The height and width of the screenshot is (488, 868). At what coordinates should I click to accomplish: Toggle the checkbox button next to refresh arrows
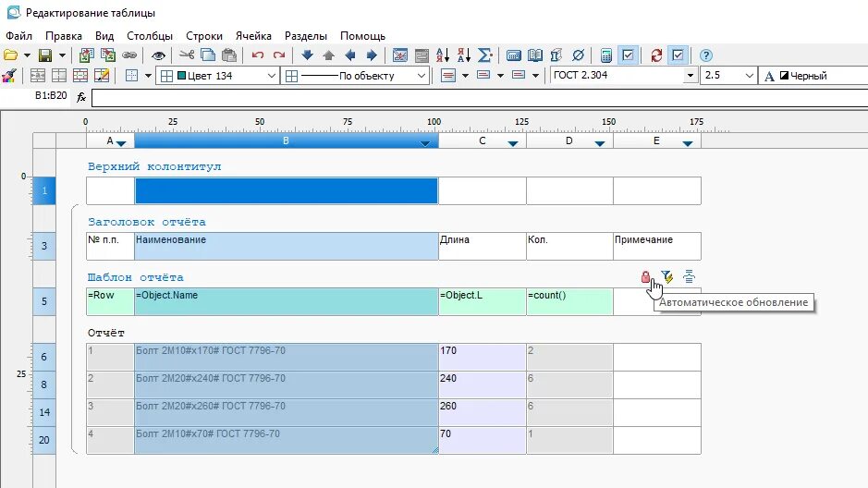pyautogui.click(x=678, y=55)
